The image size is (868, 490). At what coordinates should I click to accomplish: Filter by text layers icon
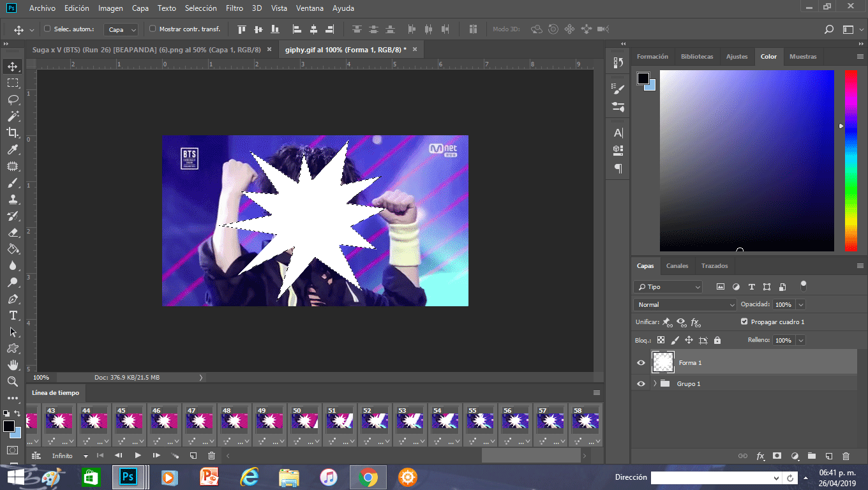[751, 287]
